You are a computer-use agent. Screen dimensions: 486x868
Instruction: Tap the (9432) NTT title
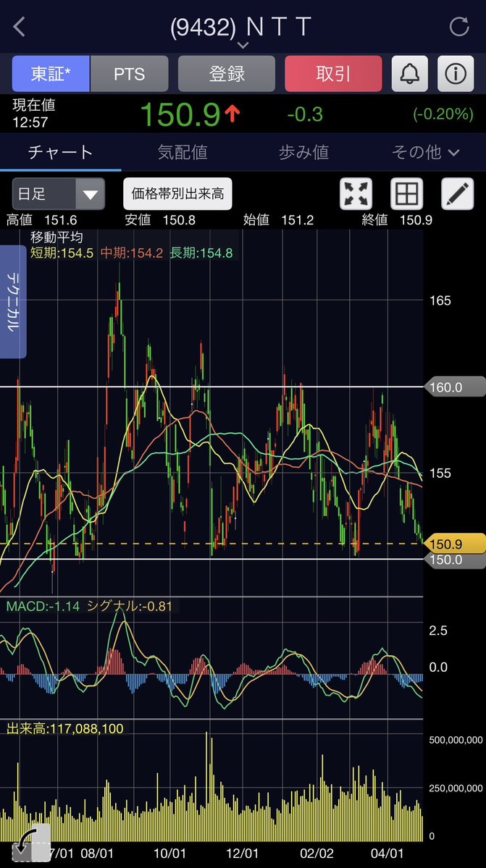[240, 27]
